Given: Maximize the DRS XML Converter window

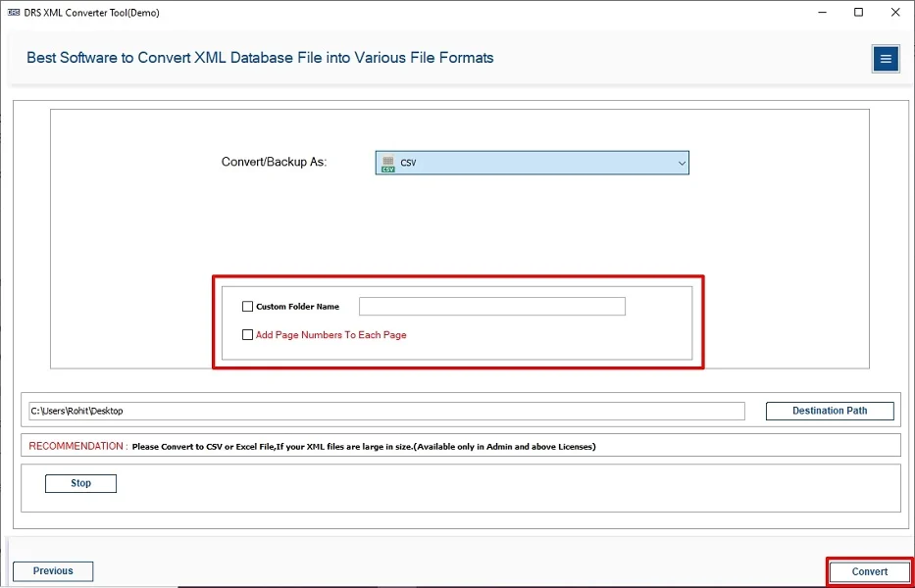Looking at the screenshot, I should tap(858, 13).
